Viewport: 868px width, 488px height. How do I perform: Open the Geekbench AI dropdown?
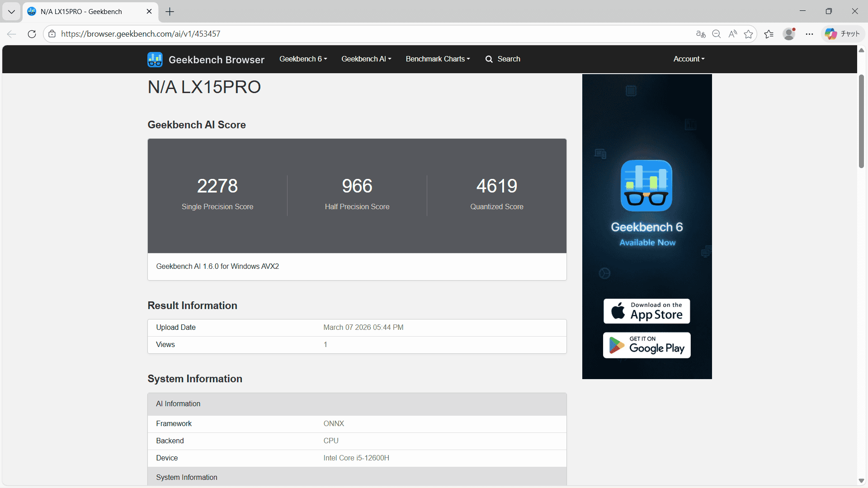tap(366, 59)
